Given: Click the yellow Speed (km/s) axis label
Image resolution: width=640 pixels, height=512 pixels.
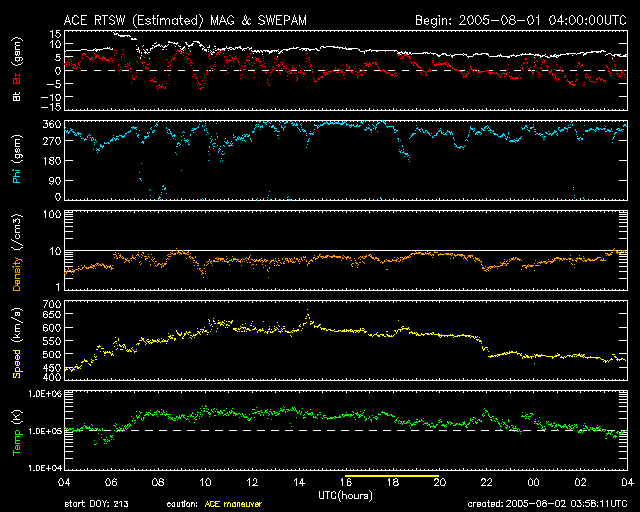Looking at the screenshot, I should coord(15,342).
